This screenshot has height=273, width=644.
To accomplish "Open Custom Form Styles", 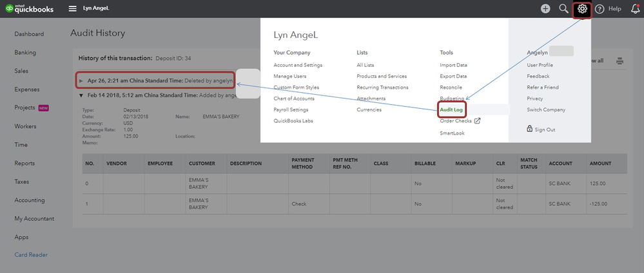I will tap(296, 88).
